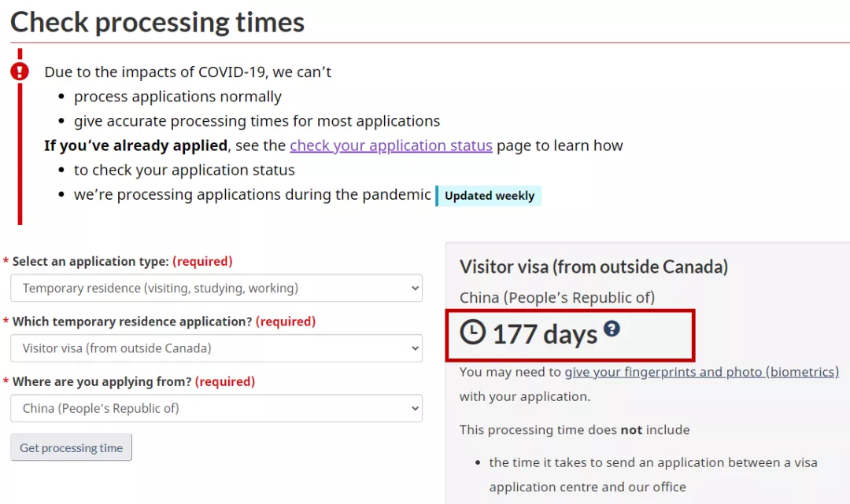This screenshot has width=850, height=504.
Task: Click the Visitor visa (from outside Canada) heading
Action: [x=593, y=267]
